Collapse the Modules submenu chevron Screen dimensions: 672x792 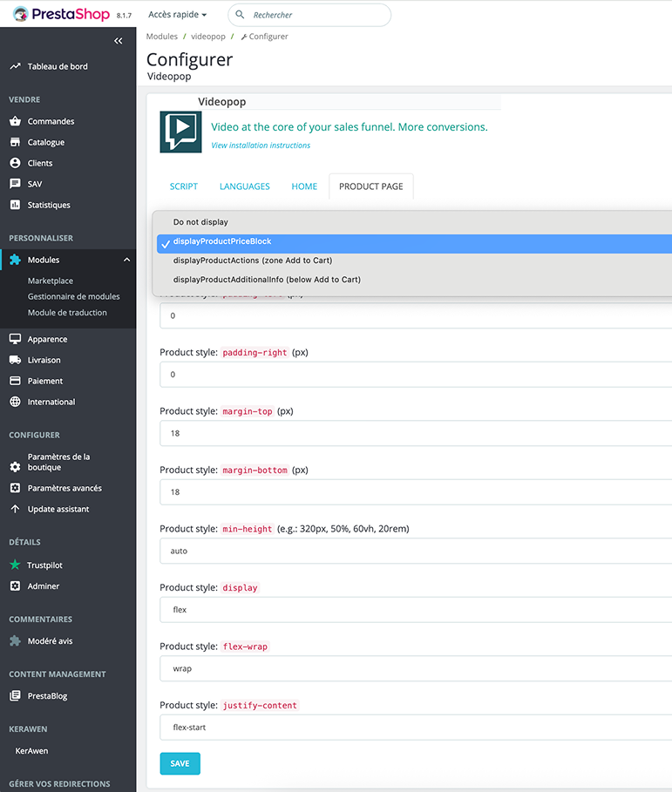(x=127, y=260)
